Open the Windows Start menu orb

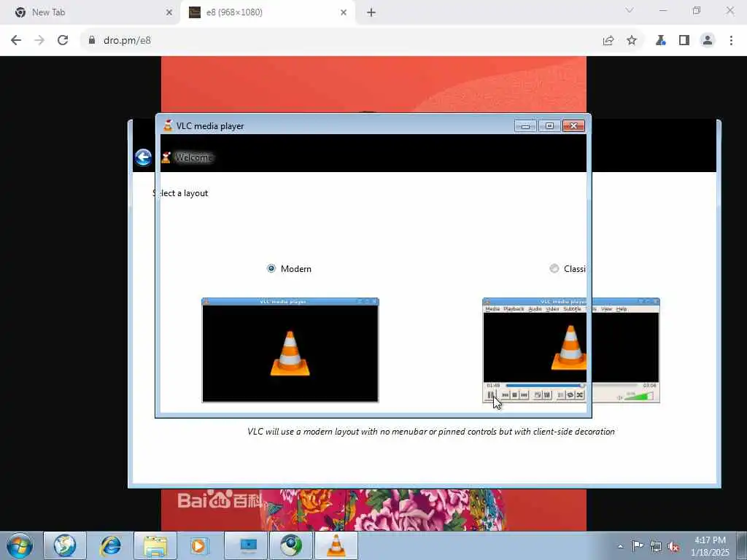tap(20, 545)
